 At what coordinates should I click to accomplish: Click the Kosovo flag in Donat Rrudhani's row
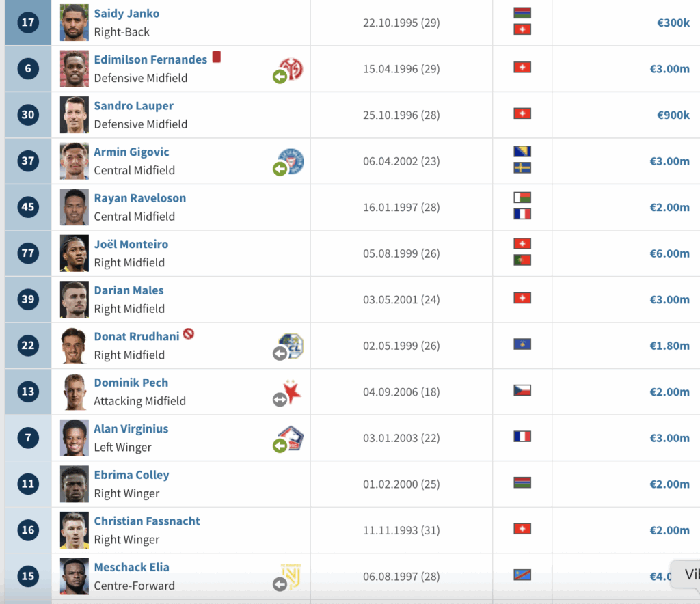pyautogui.click(x=522, y=344)
